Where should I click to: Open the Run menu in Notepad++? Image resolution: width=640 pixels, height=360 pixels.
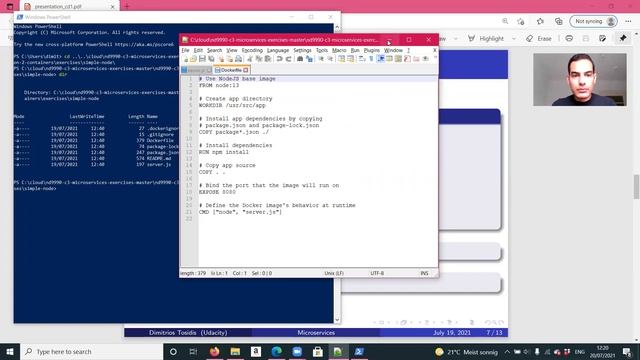click(355, 50)
